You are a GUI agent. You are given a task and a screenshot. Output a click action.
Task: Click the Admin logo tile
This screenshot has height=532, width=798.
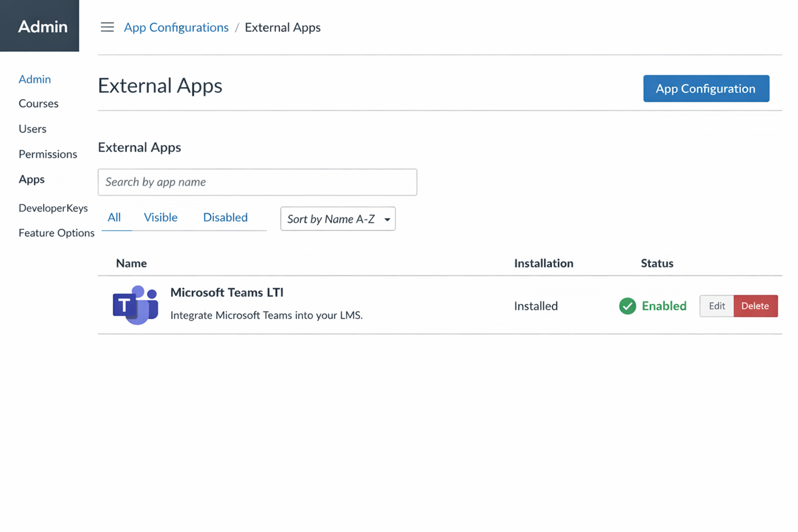point(39,26)
